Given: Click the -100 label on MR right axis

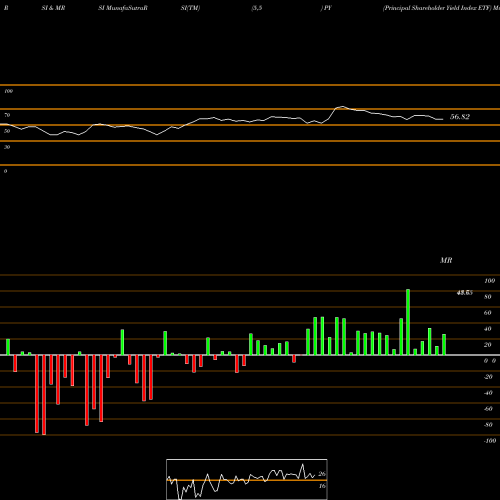Looking at the screenshot, I should (490, 441).
